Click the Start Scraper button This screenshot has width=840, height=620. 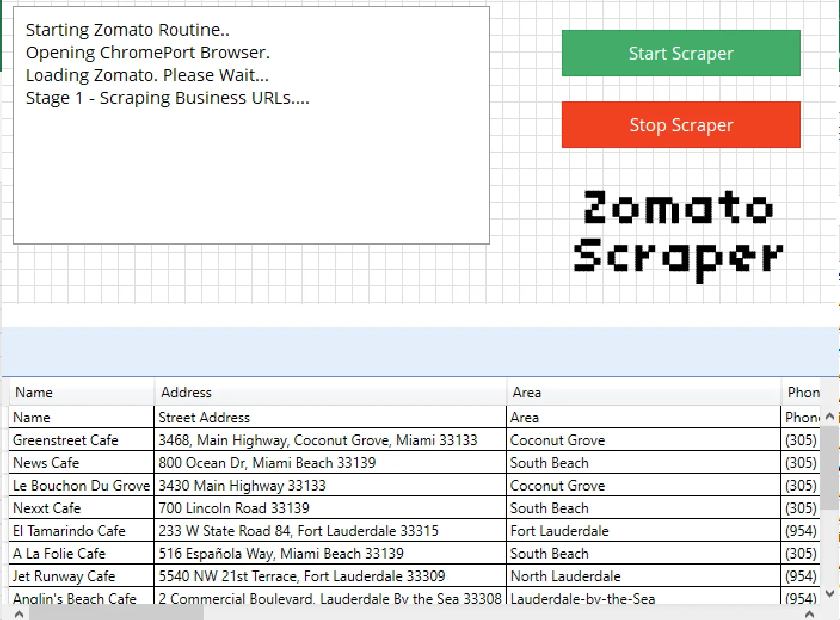coord(681,53)
